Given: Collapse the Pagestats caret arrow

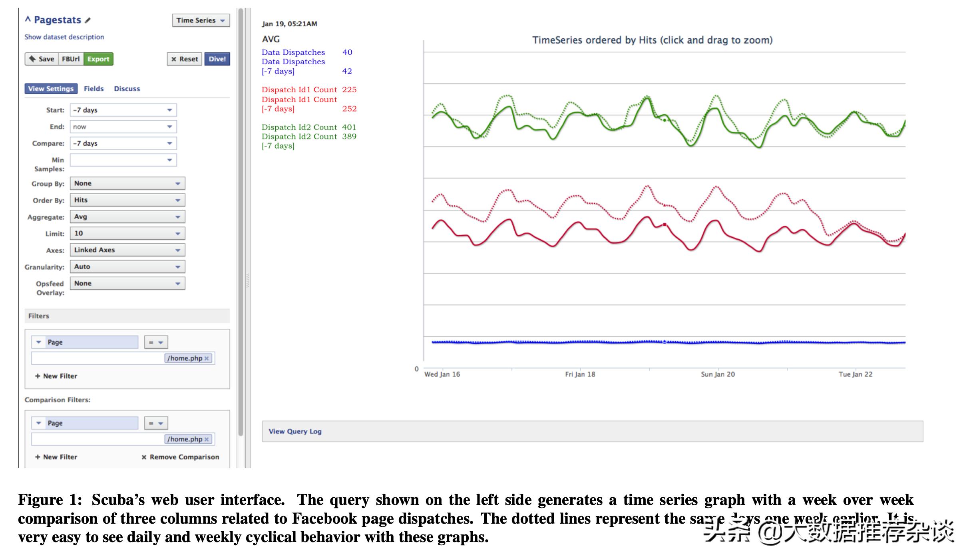Looking at the screenshot, I should [x=28, y=19].
